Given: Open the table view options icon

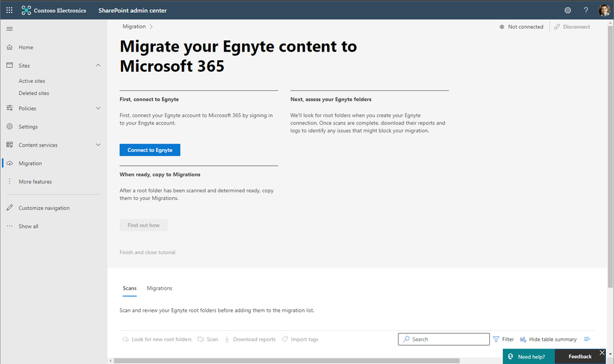Looking at the screenshot, I should click(x=587, y=339).
